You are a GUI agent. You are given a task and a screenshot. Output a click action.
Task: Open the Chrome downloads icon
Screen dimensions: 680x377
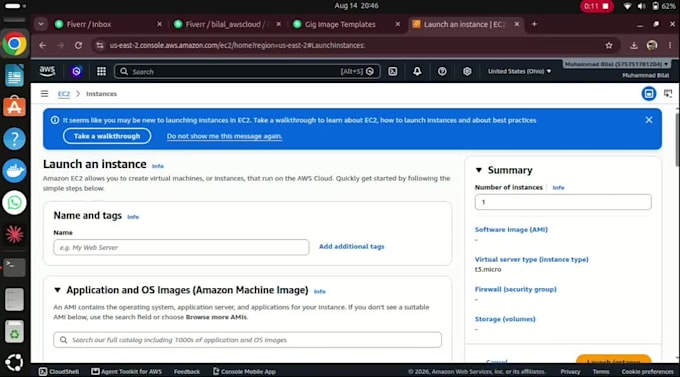[634, 45]
